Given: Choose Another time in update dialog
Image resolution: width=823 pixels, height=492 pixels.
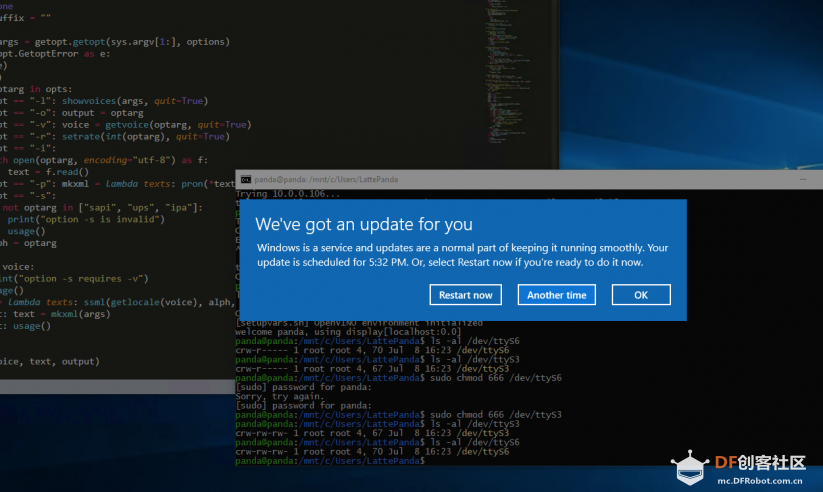Looking at the screenshot, I should pyautogui.click(x=556, y=295).
